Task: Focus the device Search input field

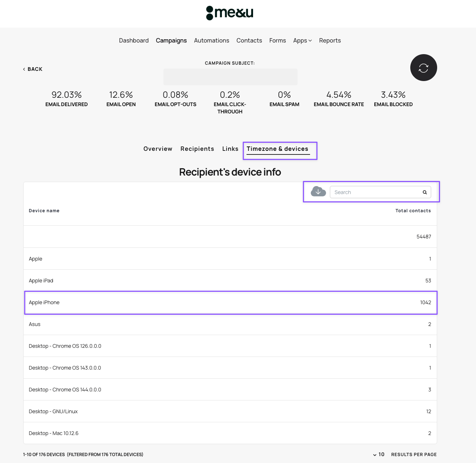Action: tap(374, 192)
